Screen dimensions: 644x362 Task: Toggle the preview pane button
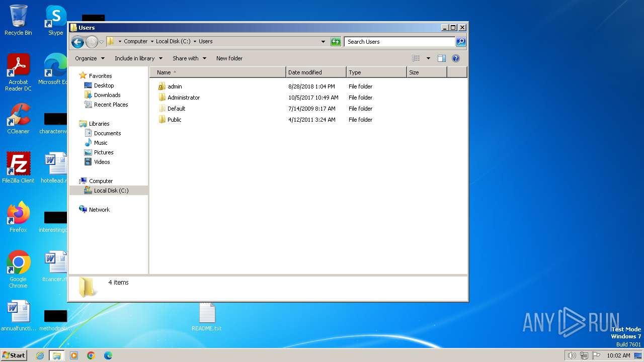tap(442, 58)
